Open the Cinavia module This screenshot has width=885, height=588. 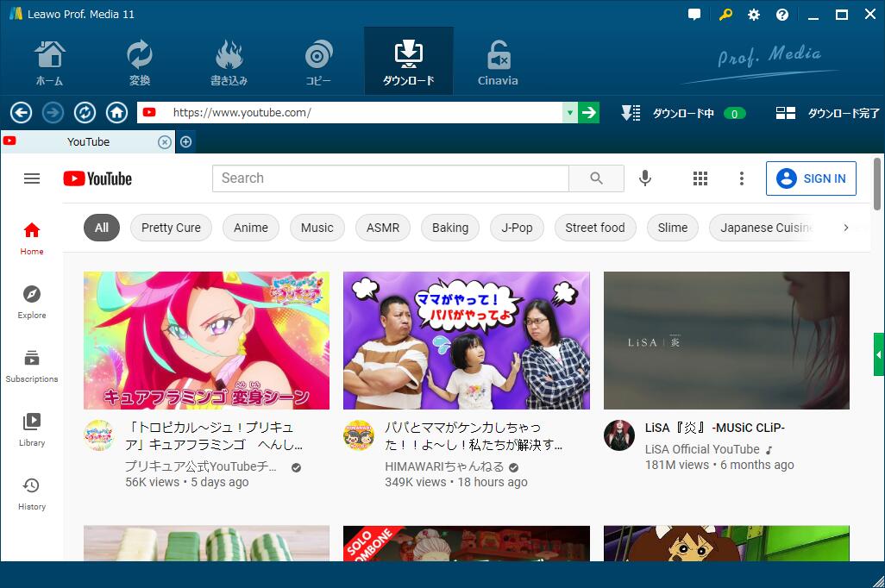click(497, 60)
